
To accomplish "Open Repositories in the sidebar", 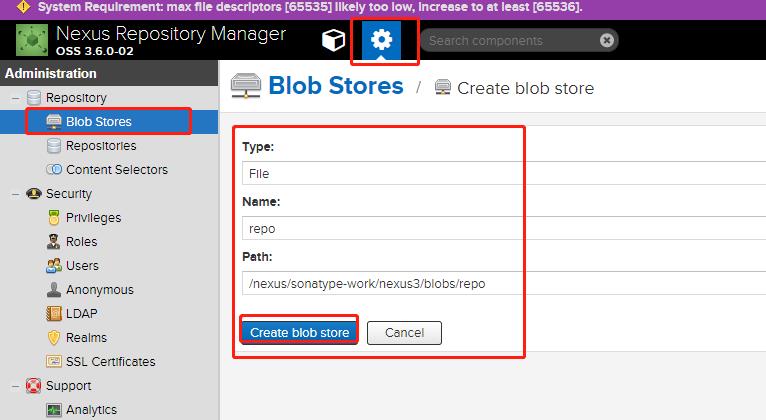I will tap(101, 146).
